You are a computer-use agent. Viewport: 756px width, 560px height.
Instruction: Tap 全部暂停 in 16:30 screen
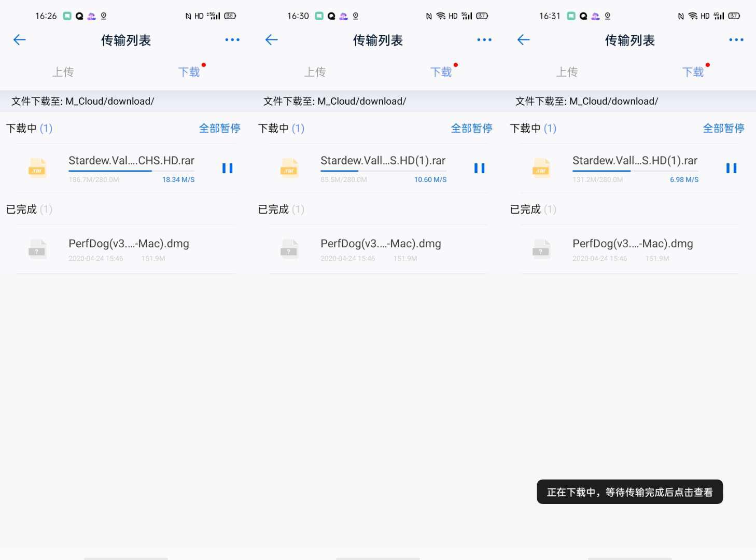point(472,128)
